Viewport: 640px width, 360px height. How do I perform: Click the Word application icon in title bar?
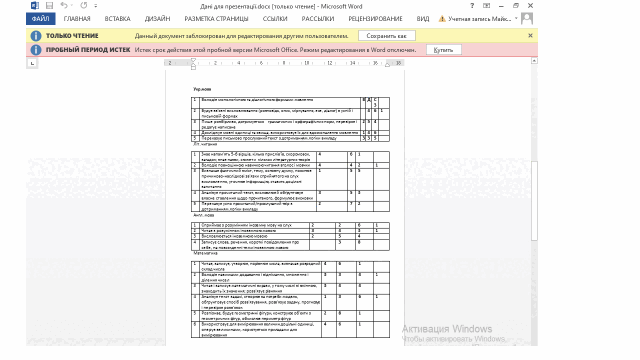[35, 6]
